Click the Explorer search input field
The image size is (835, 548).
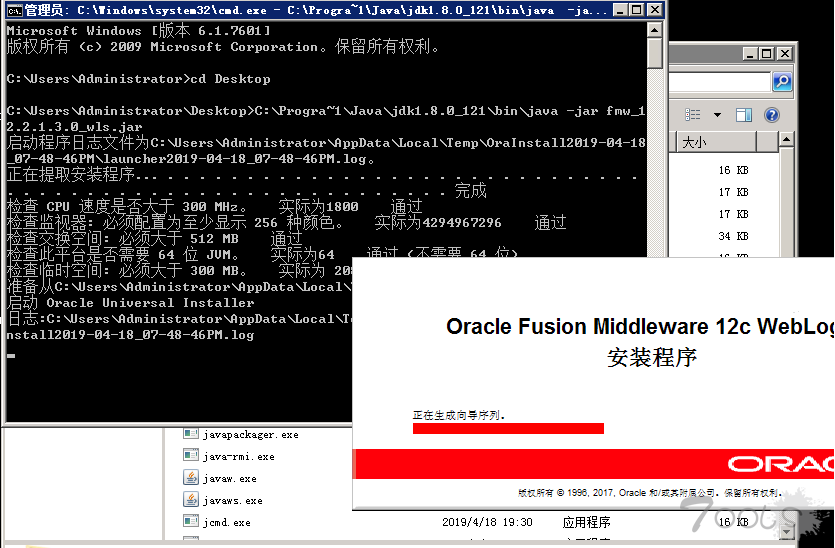720,82
